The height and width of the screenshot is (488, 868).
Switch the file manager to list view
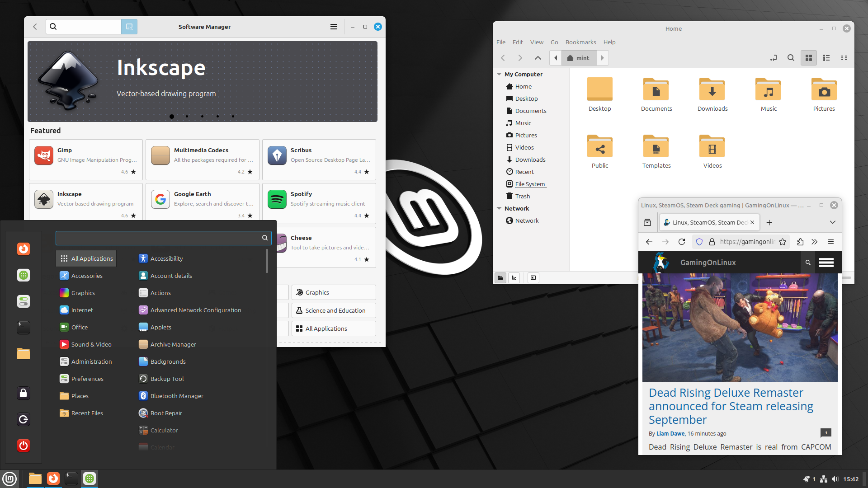tap(826, 58)
